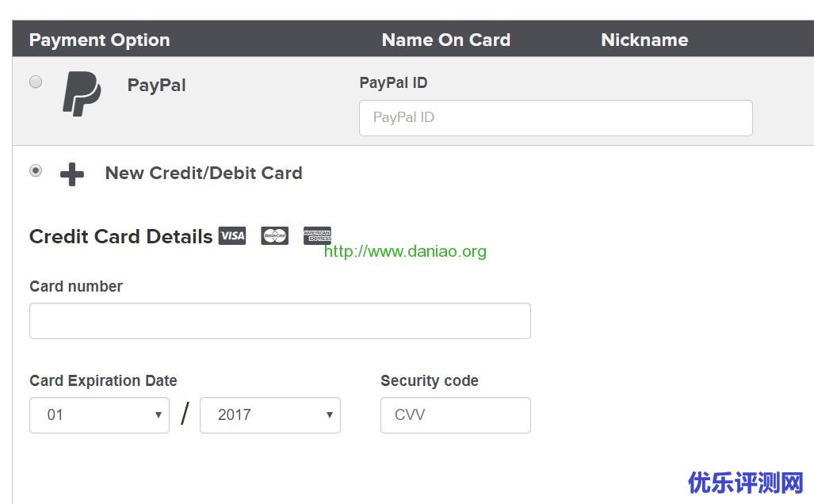Screen dimensions: 814x504
Task: Click the MasterCard icon
Action: pos(275,236)
